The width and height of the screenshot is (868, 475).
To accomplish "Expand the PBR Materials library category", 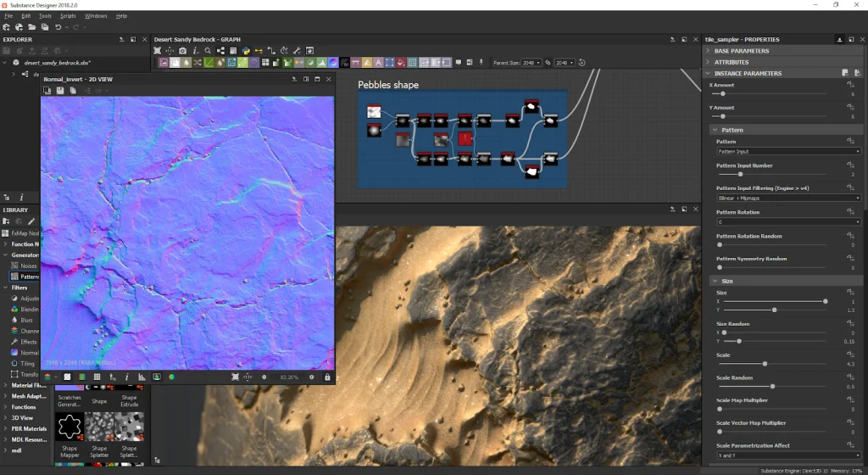I will click(30, 428).
